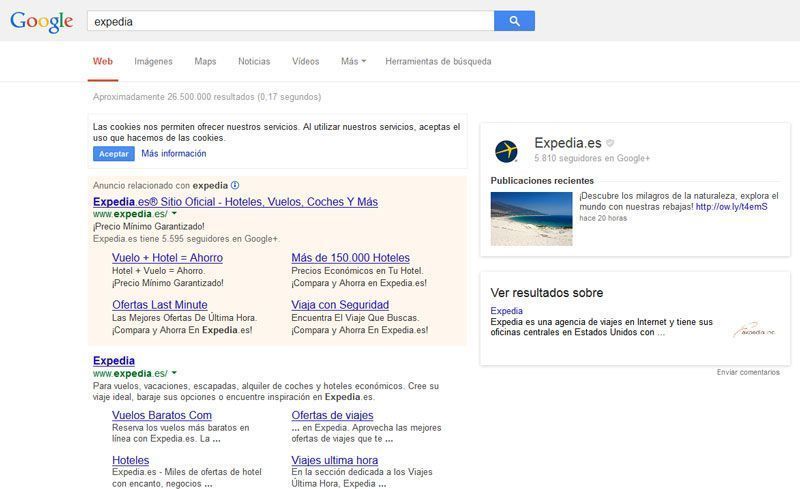Click the ¡Precio Mínimo Garantizado! ad line
Viewport: 800px width, 489px height.
tap(148, 226)
